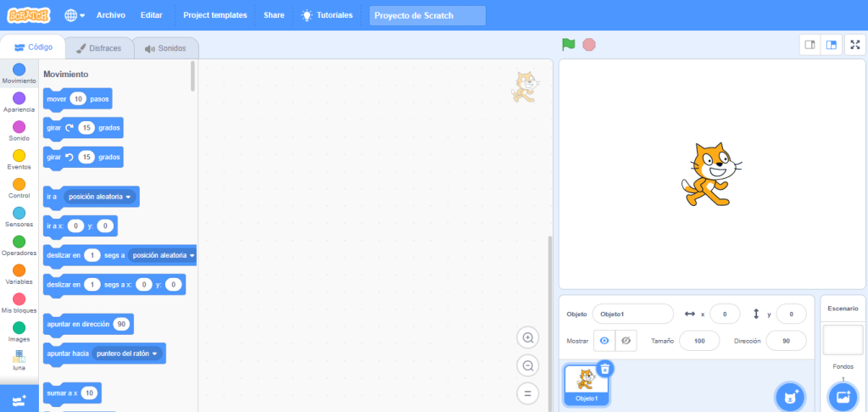Open the choose sprite cat button
868x412 pixels.
790,396
